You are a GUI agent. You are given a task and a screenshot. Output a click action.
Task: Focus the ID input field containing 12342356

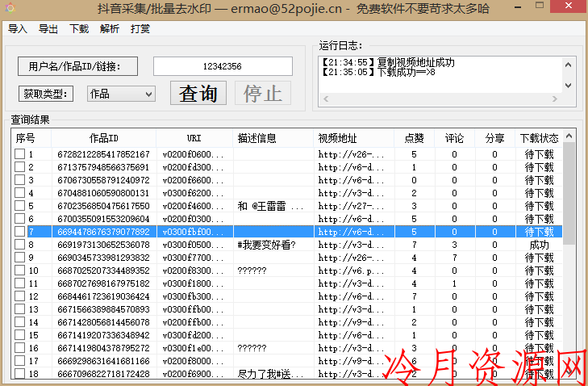tap(223, 66)
